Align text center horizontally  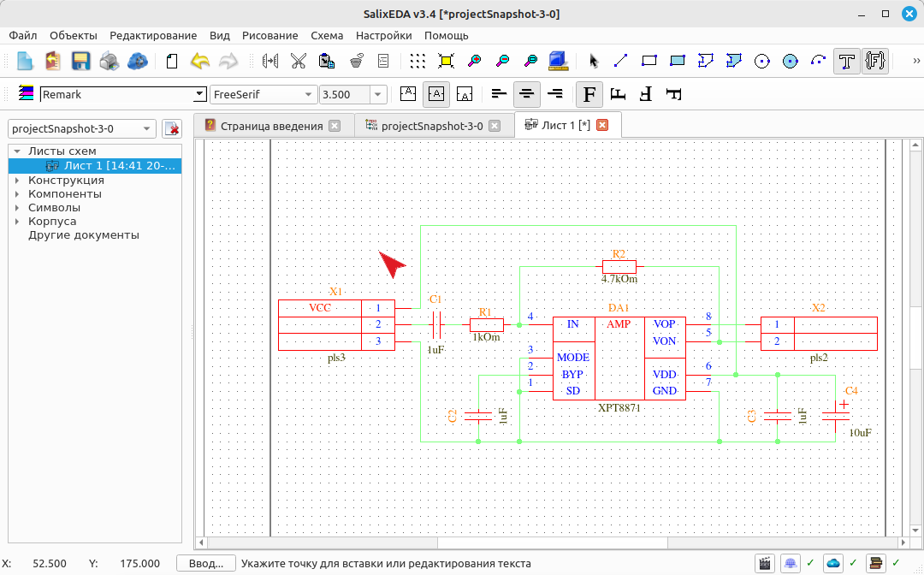[527, 94]
